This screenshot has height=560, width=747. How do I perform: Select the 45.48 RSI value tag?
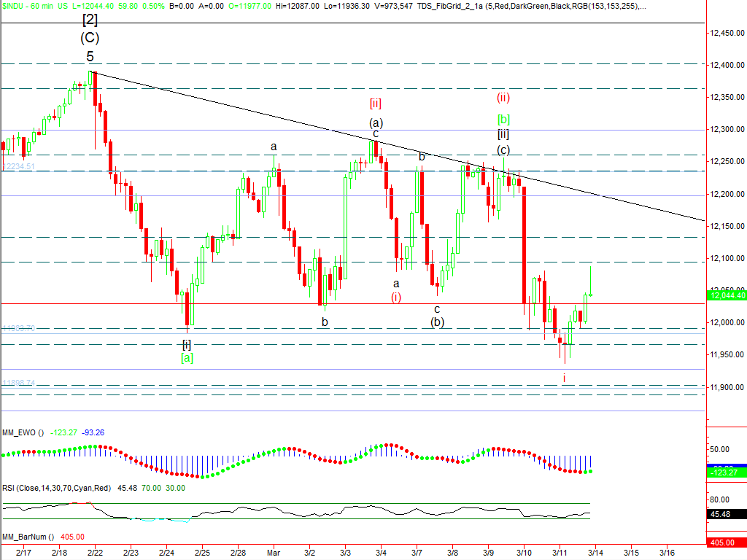pos(727,514)
